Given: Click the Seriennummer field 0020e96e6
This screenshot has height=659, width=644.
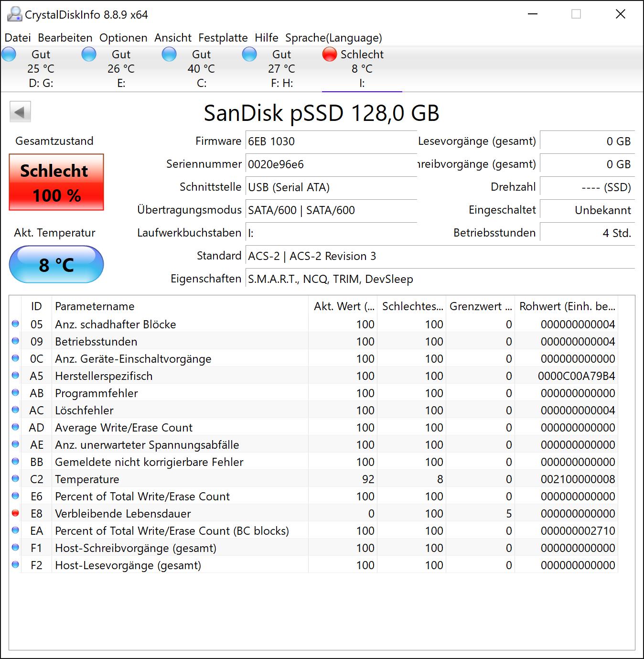Looking at the screenshot, I should pos(331,164).
